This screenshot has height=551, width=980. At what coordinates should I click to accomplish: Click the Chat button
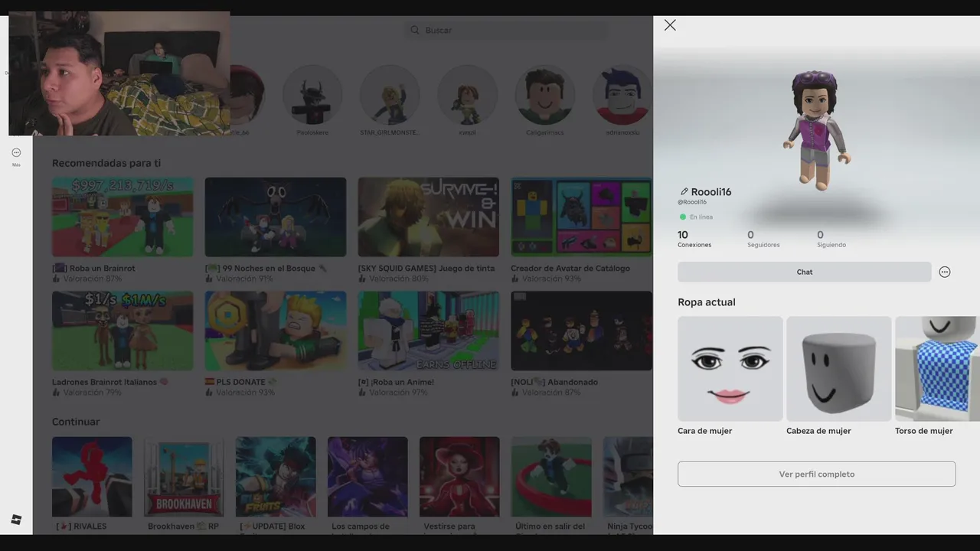tap(804, 272)
